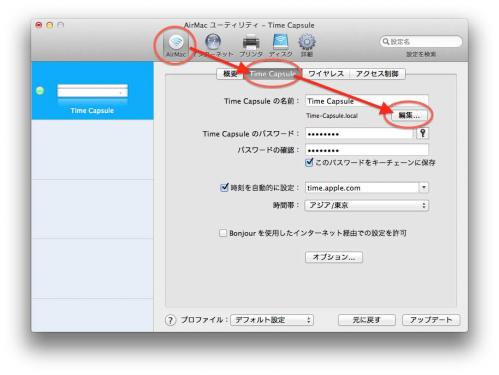Viewport: 499px width, 375px height.
Task: Click the password confirmation field
Action: click(x=367, y=150)
